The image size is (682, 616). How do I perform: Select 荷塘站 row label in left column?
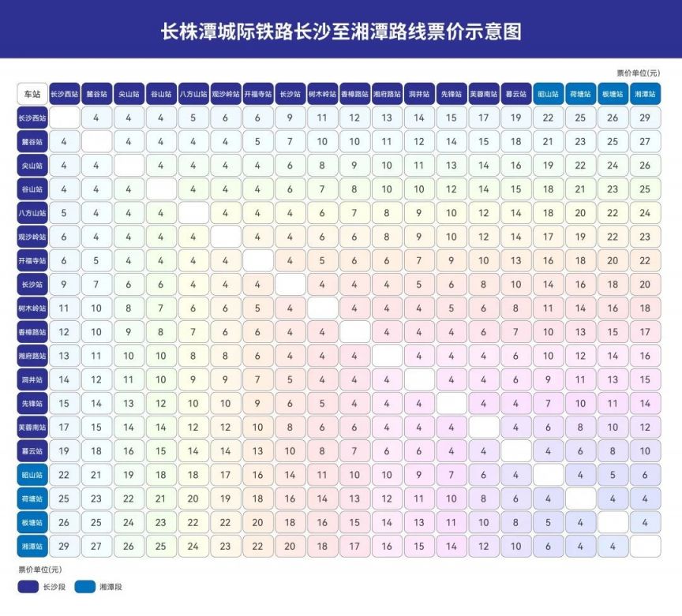click(32, 498)
